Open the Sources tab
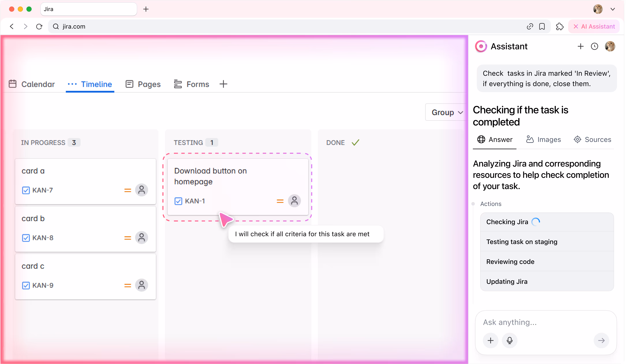The width and height of the screenshot is (639, 364). pyautogui.click(x=592, y=139)
